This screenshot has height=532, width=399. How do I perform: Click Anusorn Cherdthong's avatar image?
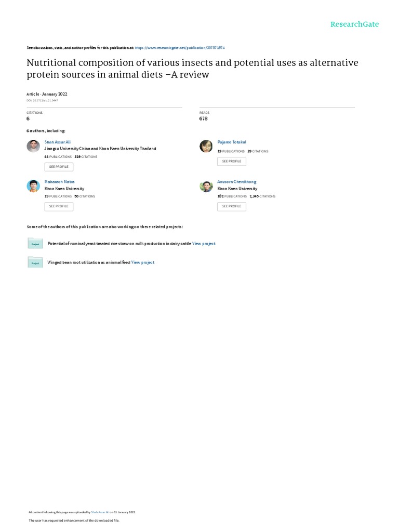(206, 186)
